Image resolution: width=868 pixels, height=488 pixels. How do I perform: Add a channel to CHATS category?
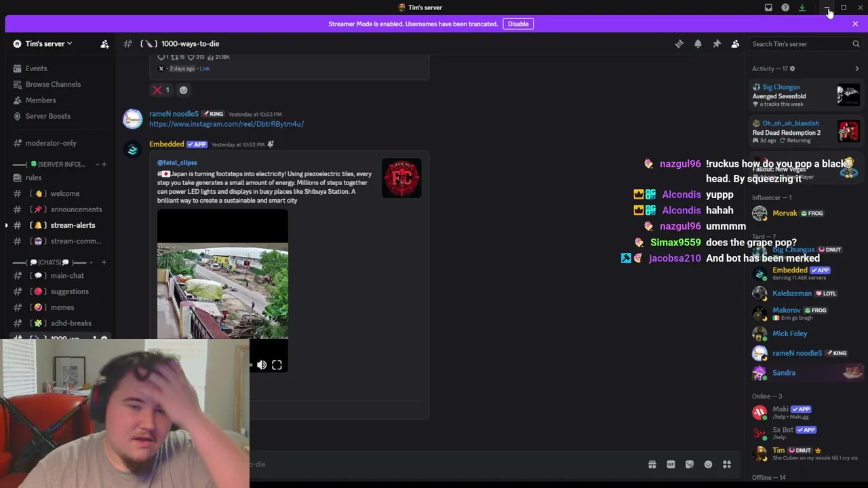(104, 262)
